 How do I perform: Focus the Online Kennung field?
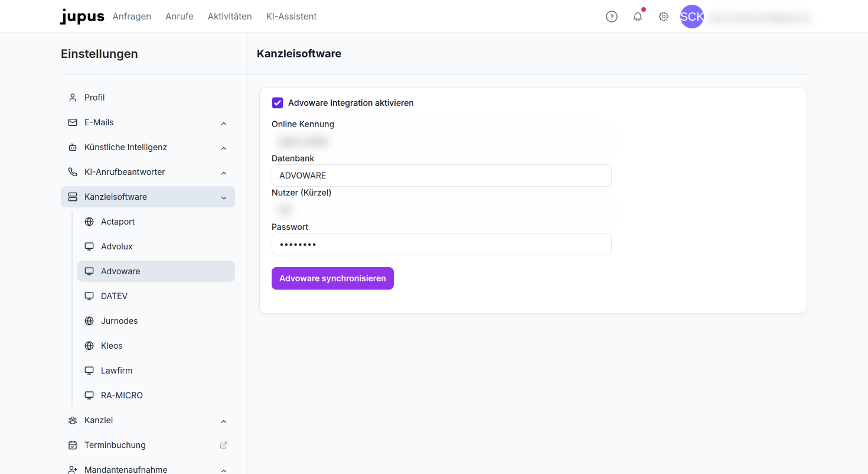tap(442, 141)
